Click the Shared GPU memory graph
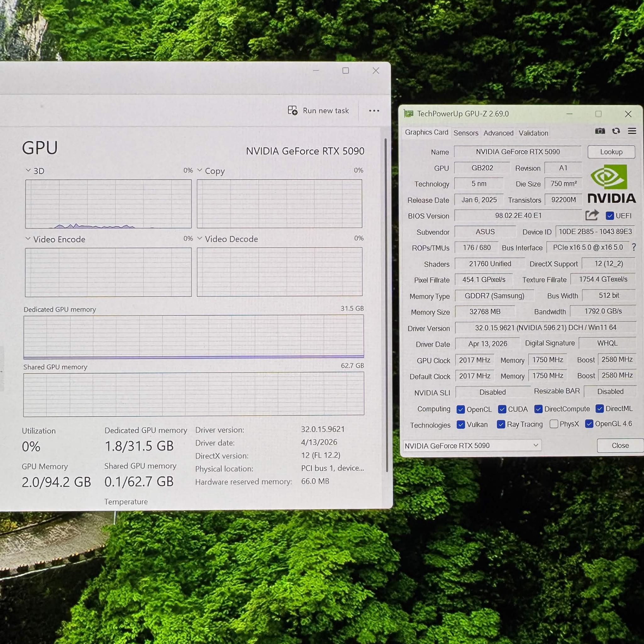644x644 pixels. coord(194,394)
